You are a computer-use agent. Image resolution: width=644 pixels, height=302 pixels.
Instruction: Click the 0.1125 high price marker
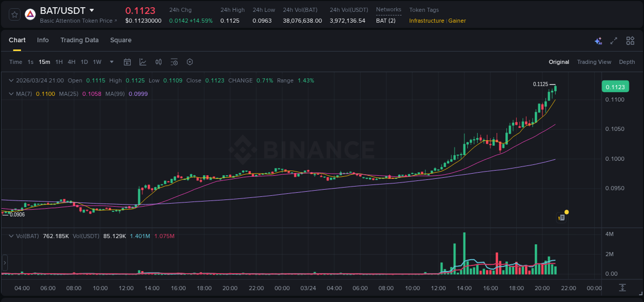coord(540,84)
